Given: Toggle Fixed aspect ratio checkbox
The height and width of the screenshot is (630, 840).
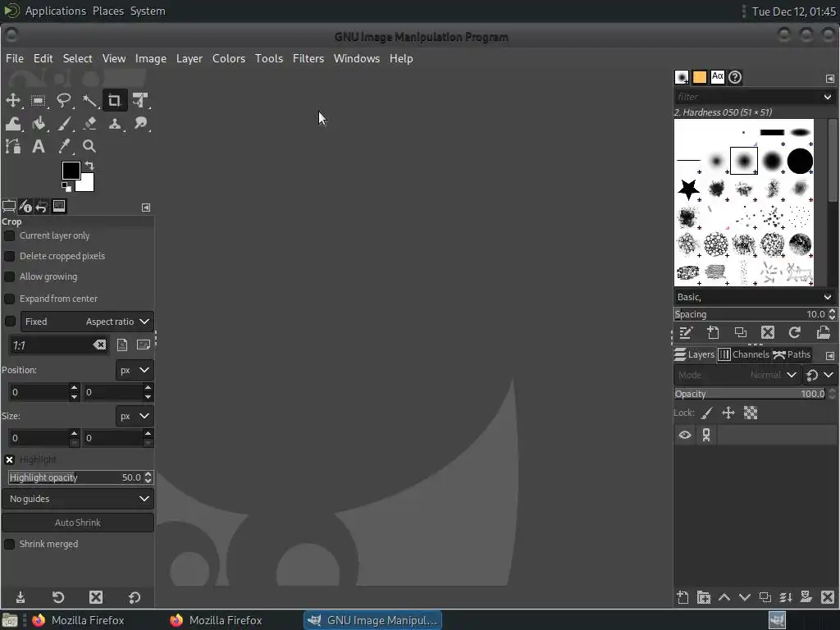Looking at the screenshot, I should (x=10, y=322).
